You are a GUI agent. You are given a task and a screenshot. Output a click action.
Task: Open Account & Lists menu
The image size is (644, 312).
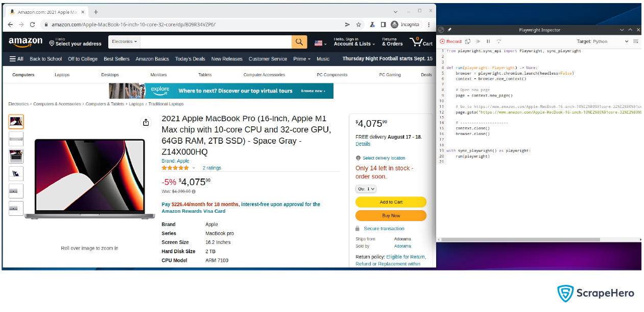tap(354, 42)
